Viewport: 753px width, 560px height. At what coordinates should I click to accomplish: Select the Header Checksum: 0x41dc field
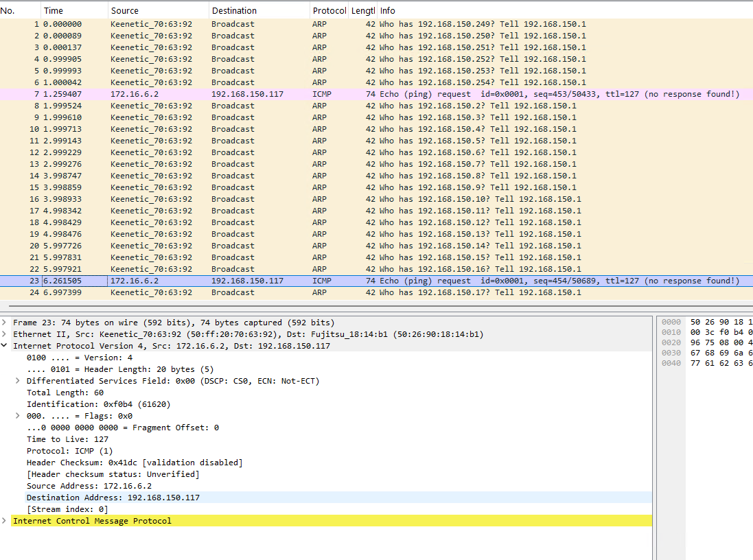(134, 463)
